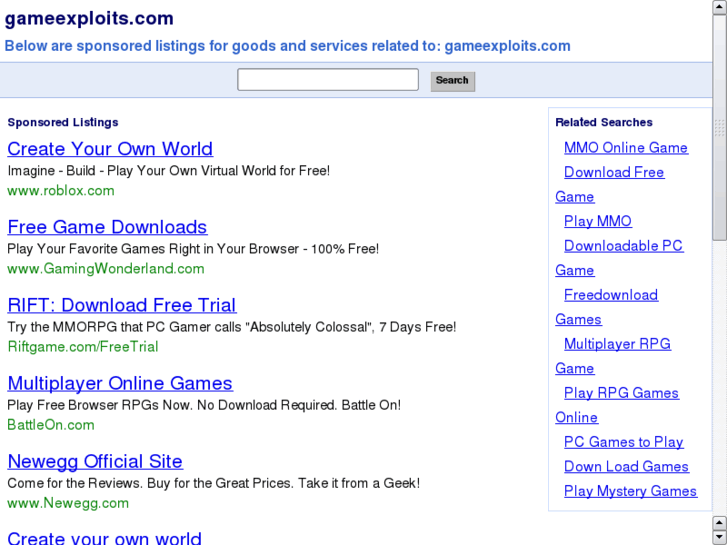Select Play MMO related search

tap(598, 221)
